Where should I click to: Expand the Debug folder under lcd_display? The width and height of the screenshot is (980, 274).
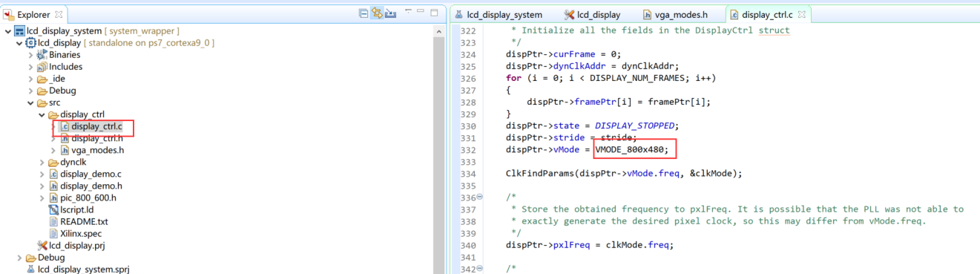pyautogui.click(x=31, y=91)
